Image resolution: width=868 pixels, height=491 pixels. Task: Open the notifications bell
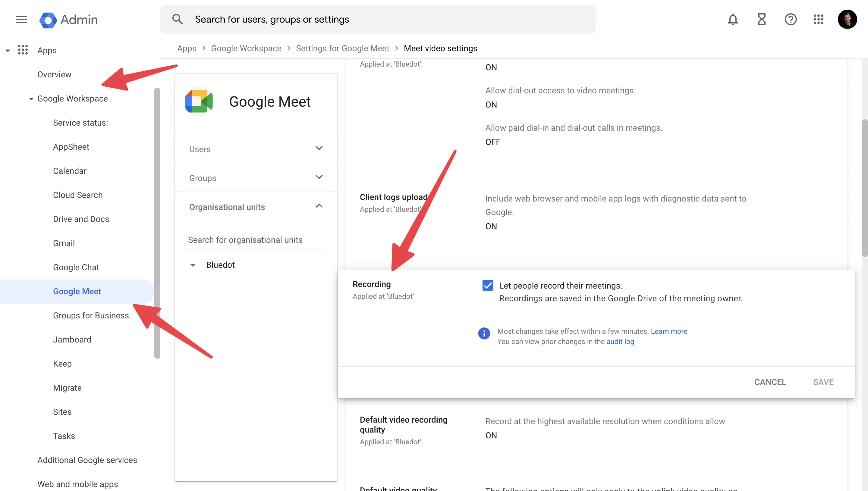click(733, 19)
